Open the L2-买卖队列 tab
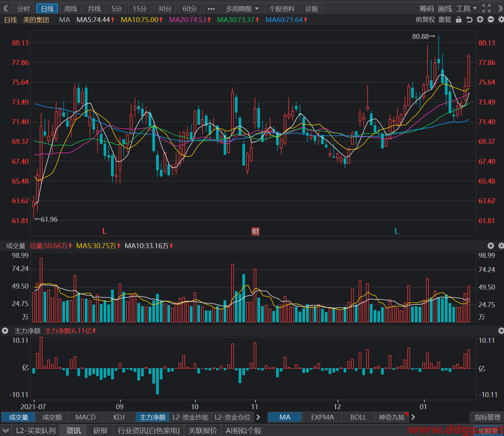504x436 pixels. [36, 431]
